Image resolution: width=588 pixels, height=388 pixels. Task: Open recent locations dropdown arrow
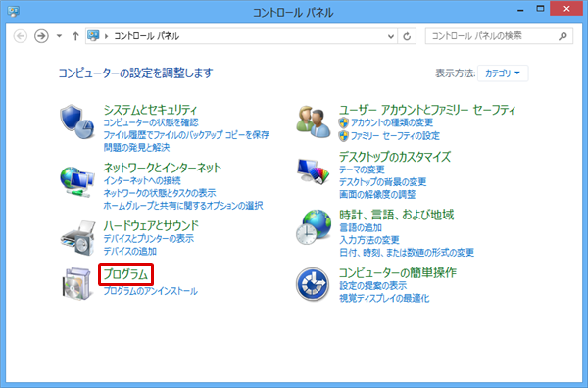tap(59, 36)
